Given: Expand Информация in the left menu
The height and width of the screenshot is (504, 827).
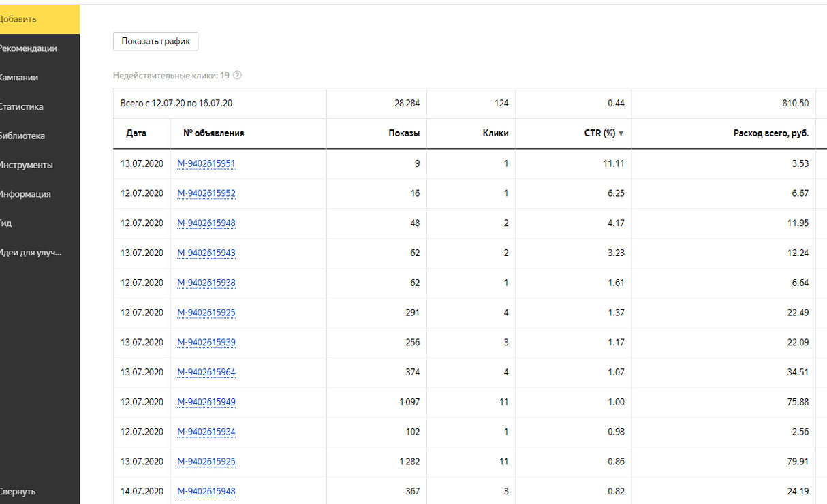Looking at the screenshot, I should coord(26,194).
